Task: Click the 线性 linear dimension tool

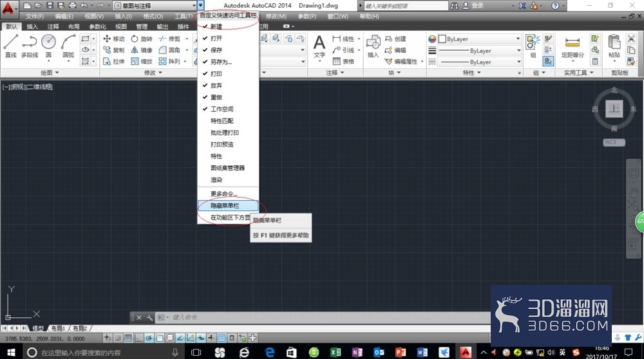Action: [343, 39]
